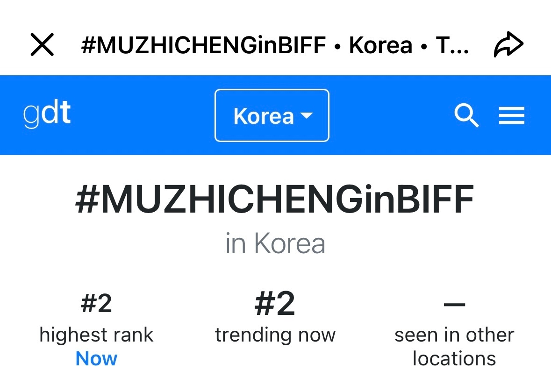551x392 pixels.
Task: Click the 'seen in other locations' label
Action: click(x=454, y=347)
